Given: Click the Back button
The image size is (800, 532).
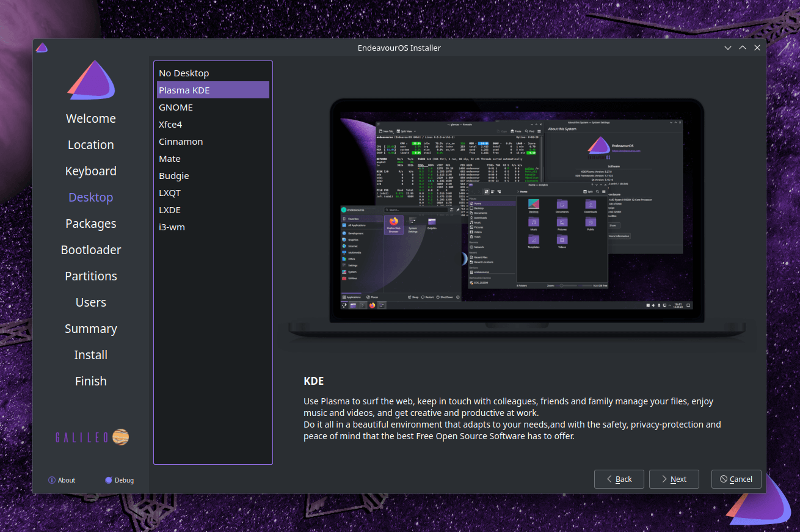Looking at the screenshot, I should pyautogui.click(x=619, y=479).
